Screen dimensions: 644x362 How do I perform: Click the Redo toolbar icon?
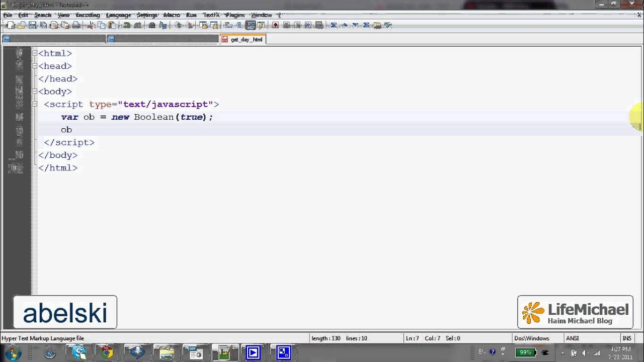click(x=137, y=25)
